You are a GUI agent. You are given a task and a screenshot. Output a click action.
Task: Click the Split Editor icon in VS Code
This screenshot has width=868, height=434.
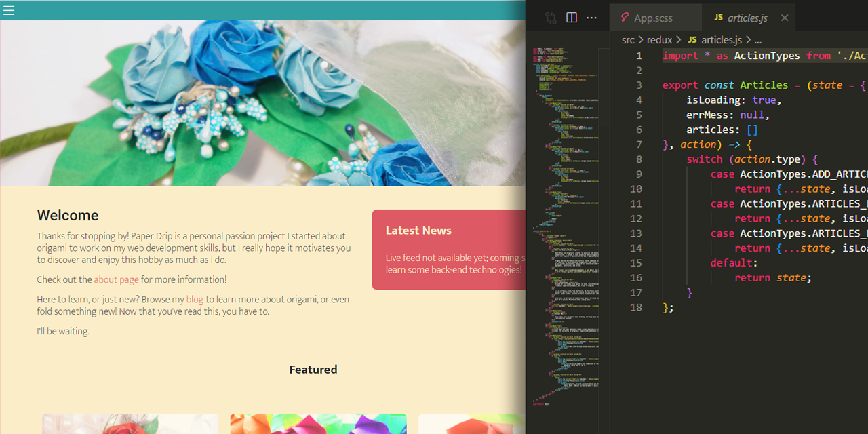pos(571,17)
